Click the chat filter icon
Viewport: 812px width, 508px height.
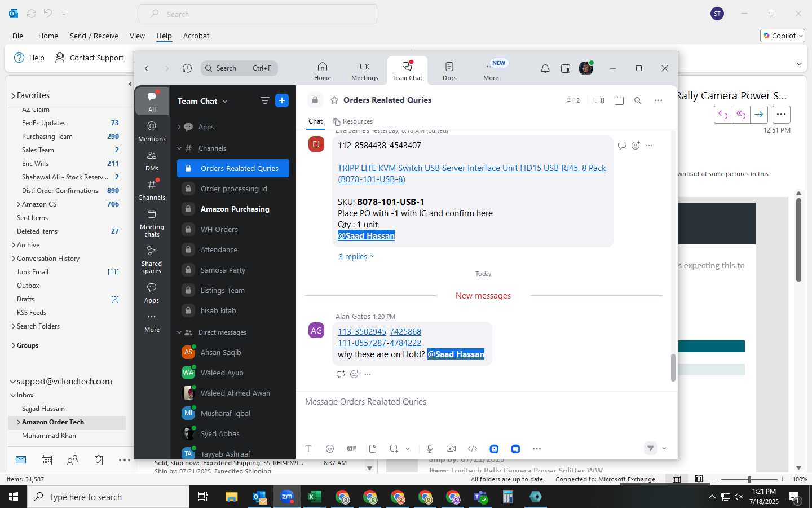point(264,100)
